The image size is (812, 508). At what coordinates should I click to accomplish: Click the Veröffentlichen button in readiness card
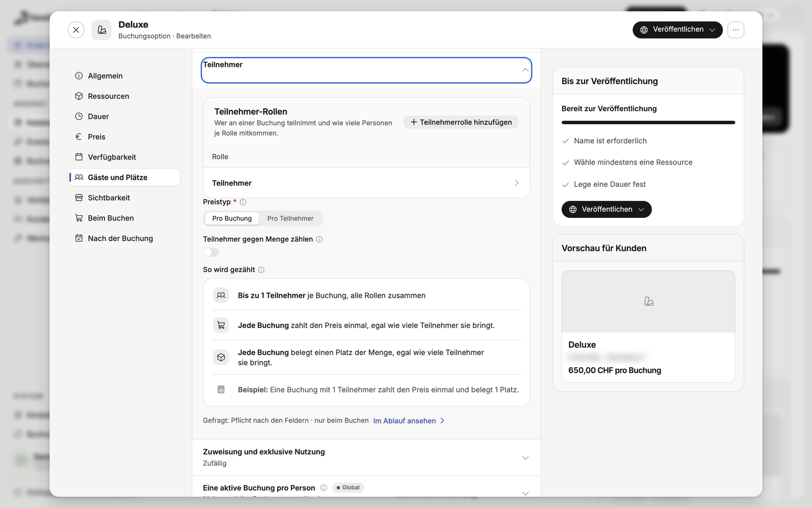click(606, 209)
